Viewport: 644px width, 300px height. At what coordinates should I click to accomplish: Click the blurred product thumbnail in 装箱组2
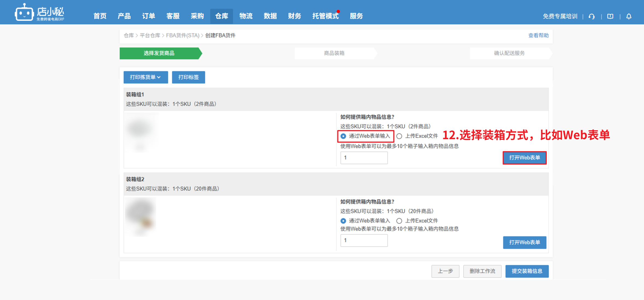pos(141,217)
